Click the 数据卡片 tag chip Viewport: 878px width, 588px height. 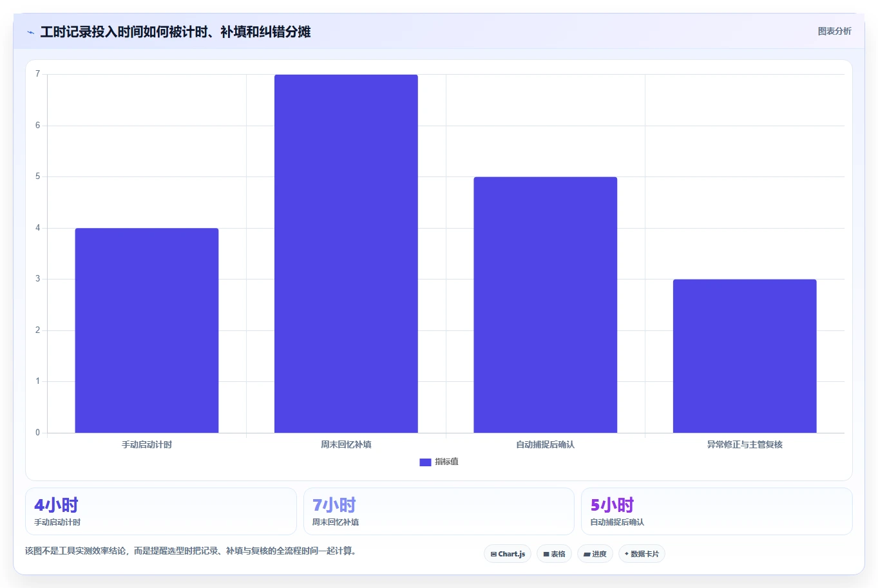point(642,554)
